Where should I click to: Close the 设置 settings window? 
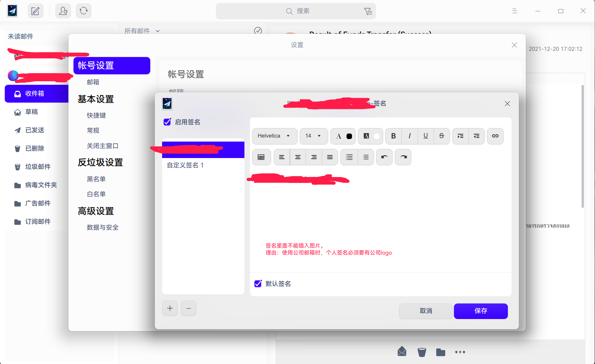coord(514,45)
